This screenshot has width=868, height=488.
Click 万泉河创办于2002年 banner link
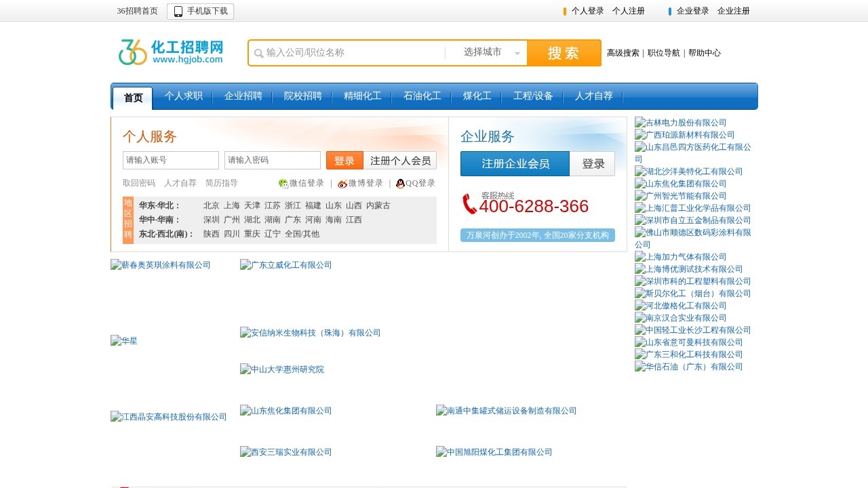pyautogui.click(x=538, y=235)
